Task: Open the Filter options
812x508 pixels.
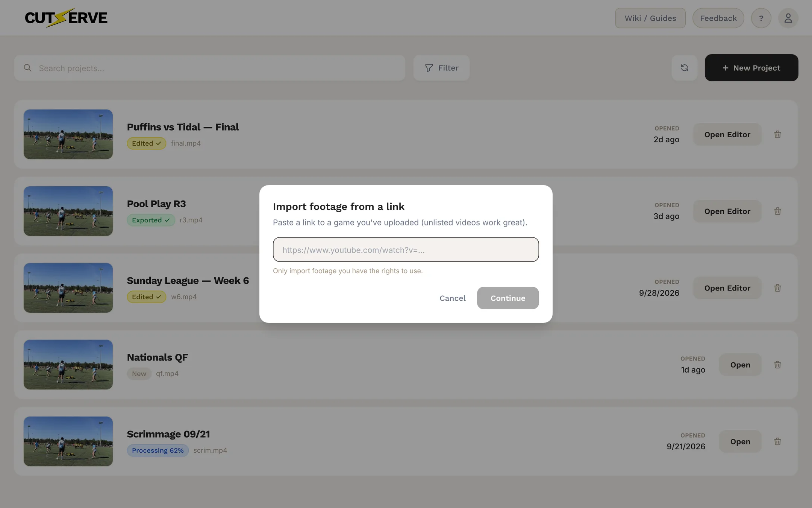Action: [x=441, y=68]
